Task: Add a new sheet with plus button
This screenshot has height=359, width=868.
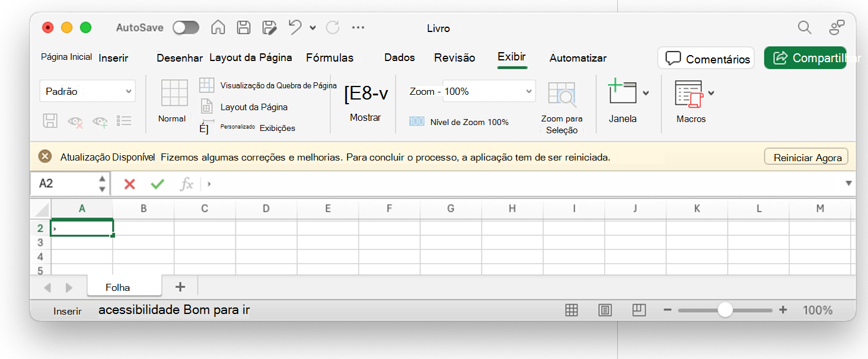Action: coord(180,287)
